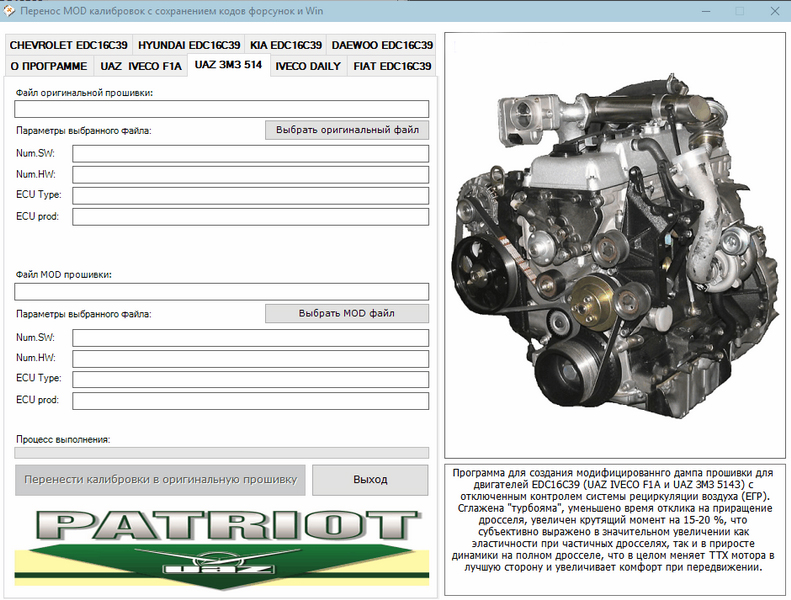
Task: Switch to UAZ IVECO F1A tab
Action: point(141,67)
